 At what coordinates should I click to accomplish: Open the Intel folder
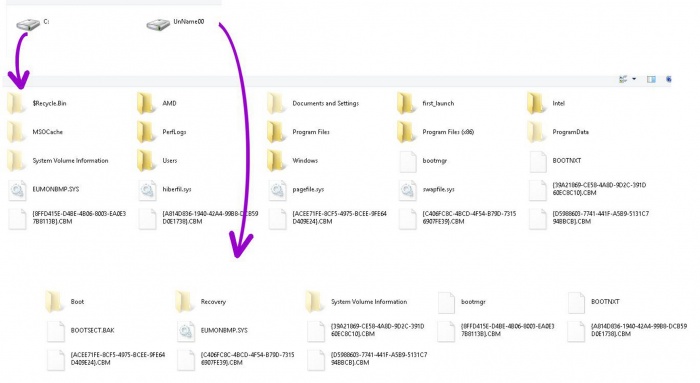click(x=546, y=103)
